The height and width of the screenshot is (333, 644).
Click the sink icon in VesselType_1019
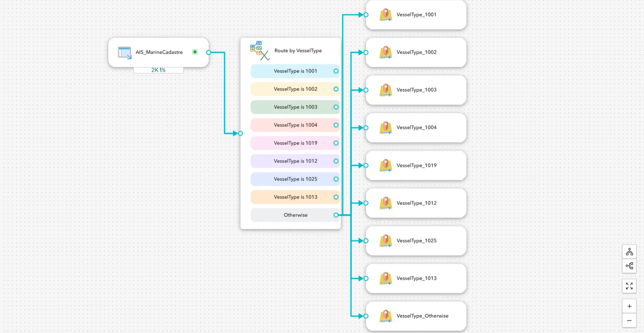point(386,165)
